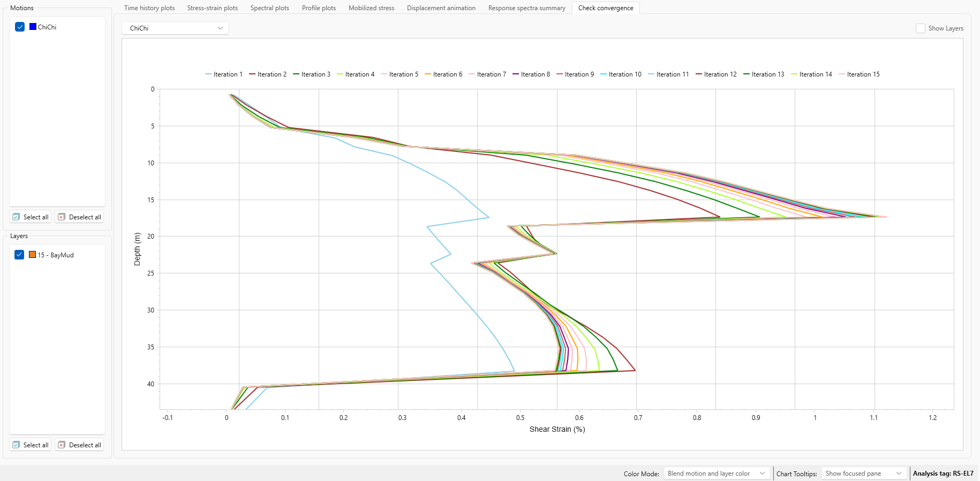
Task: Toggle the 15 - BayMud layer checkbox
Action: [x=20, y=255]
